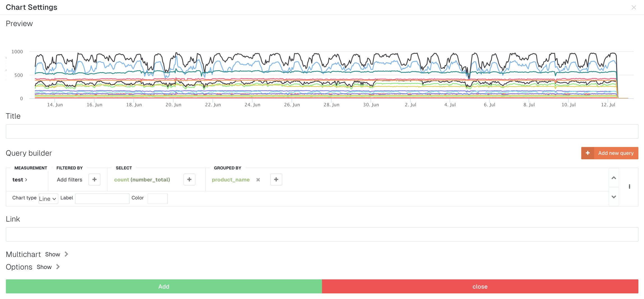Click the Label text box
The image size is (644, 299).
(x=102, y=199)
